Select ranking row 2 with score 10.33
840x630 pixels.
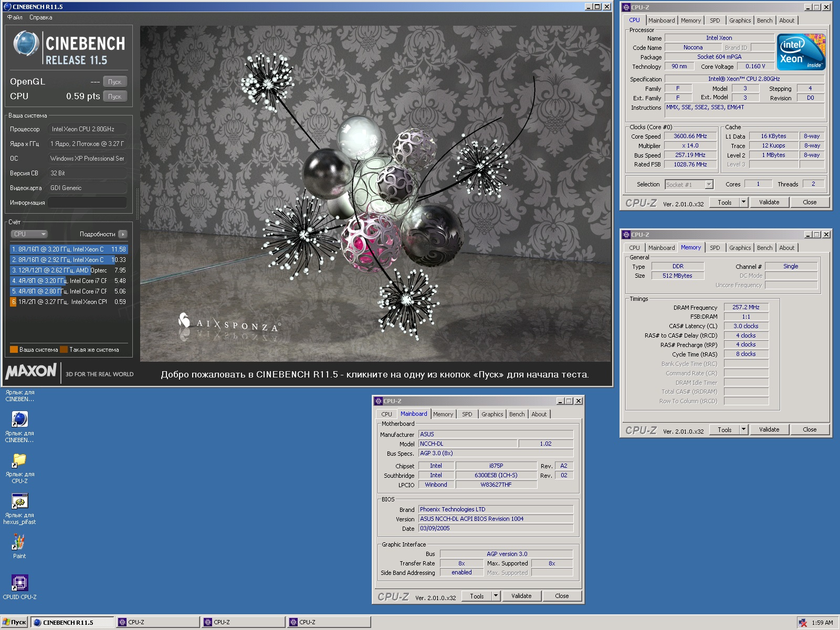[x=69, y=260]
